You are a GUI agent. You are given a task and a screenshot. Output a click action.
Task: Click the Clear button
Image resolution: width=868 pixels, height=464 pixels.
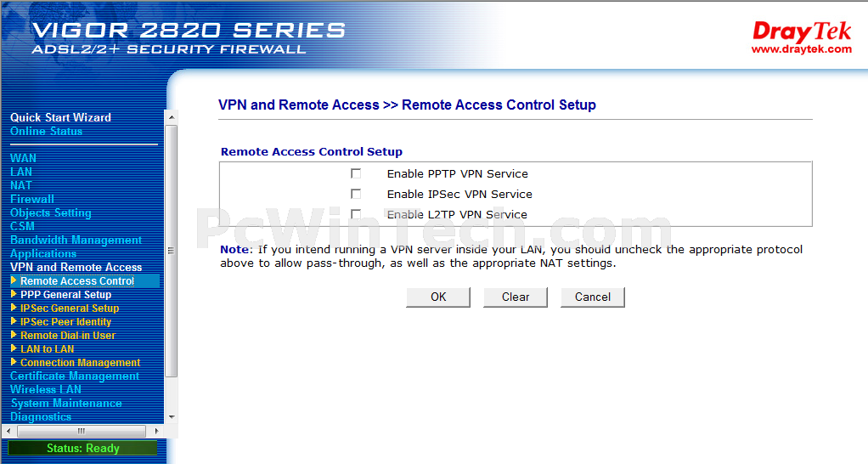tap(516, 297)
